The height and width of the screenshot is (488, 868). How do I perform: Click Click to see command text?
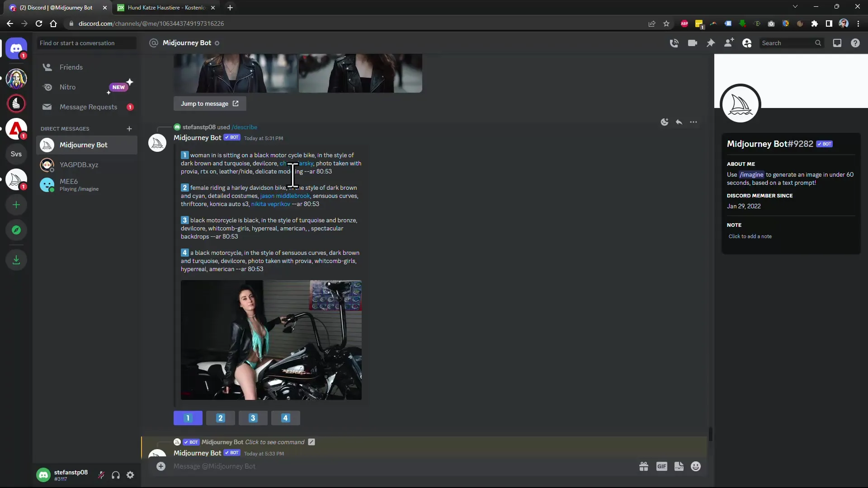[275, 442]
